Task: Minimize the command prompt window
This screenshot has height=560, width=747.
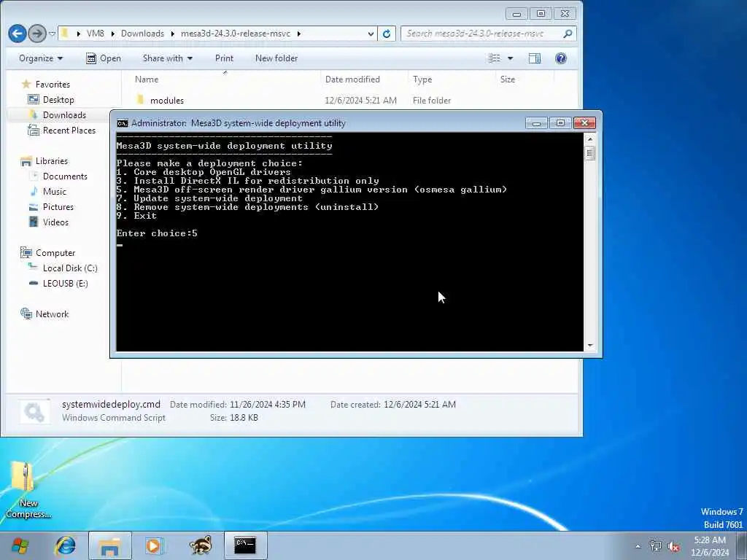Action: [x=536, y=123]
